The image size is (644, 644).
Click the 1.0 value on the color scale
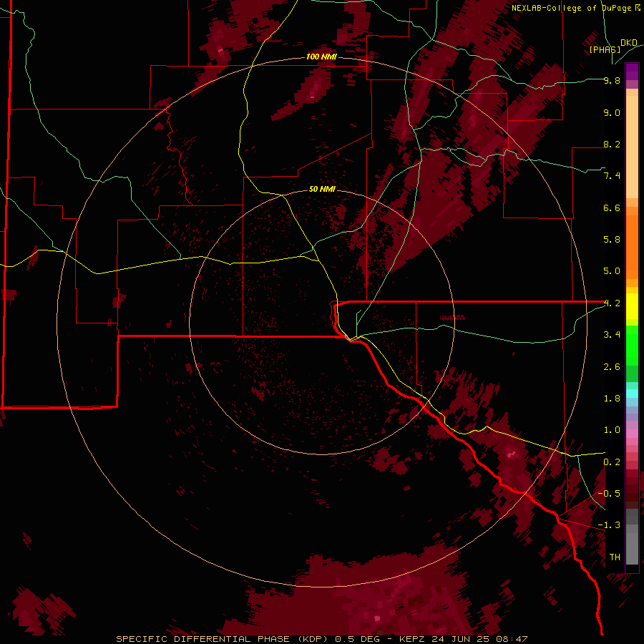pos(612,430)
